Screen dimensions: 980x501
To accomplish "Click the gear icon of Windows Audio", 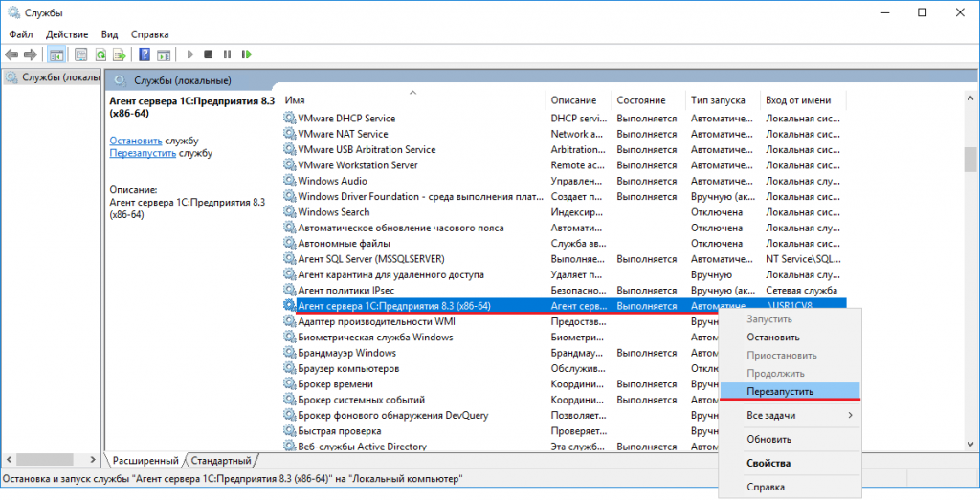I will (289, 181).
